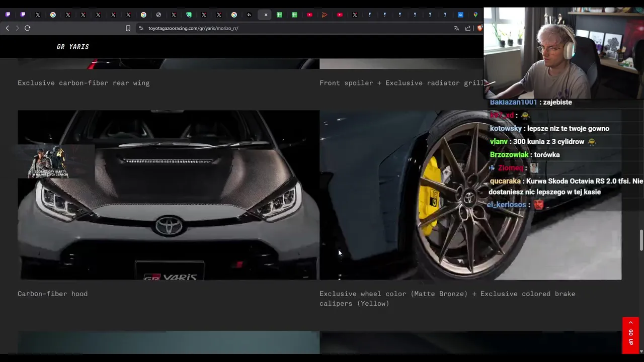644x362 pixels.
Task: Click the scrollbar down arrow
Action: [x=641, y=351]
